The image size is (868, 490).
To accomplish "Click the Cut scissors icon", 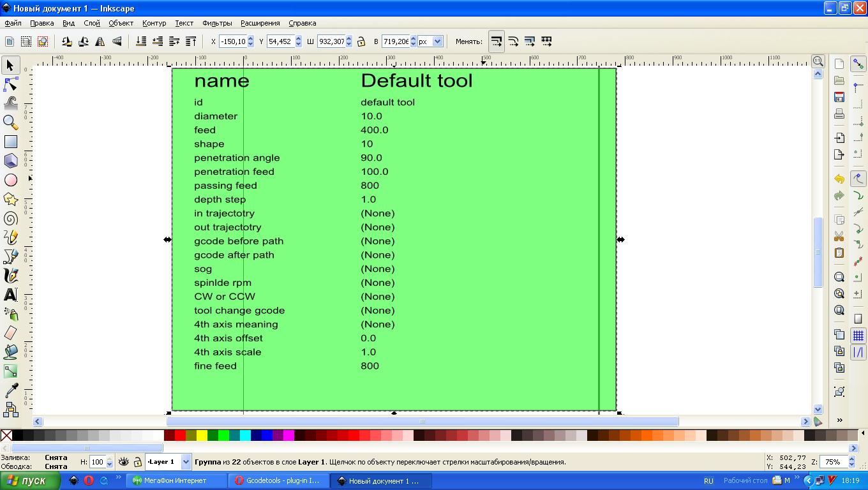I will coord(839,236).
